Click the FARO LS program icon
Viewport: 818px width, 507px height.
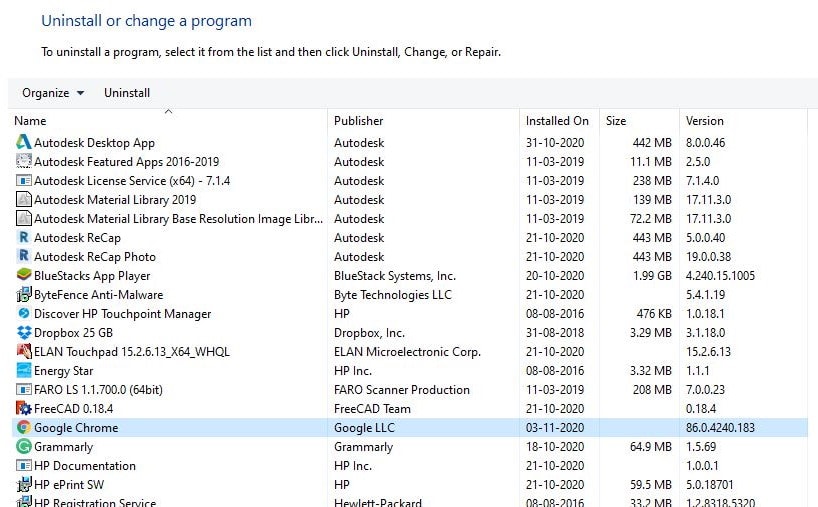coord(23,389)
